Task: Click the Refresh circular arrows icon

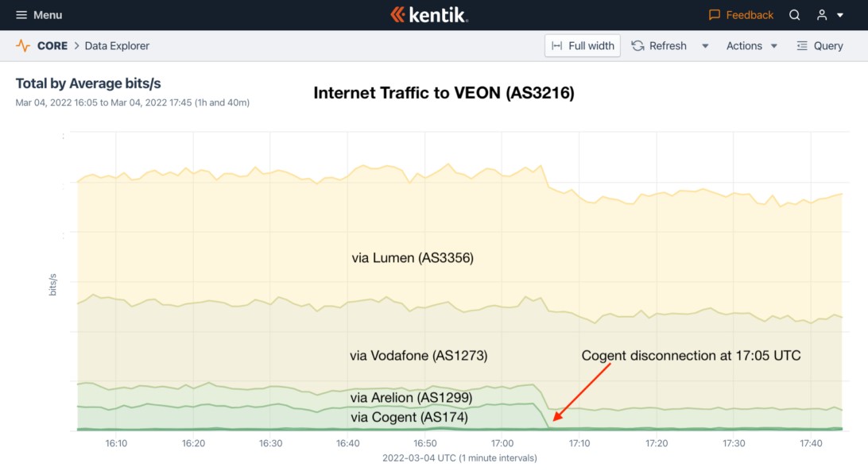Action: [x=637, y=46]
